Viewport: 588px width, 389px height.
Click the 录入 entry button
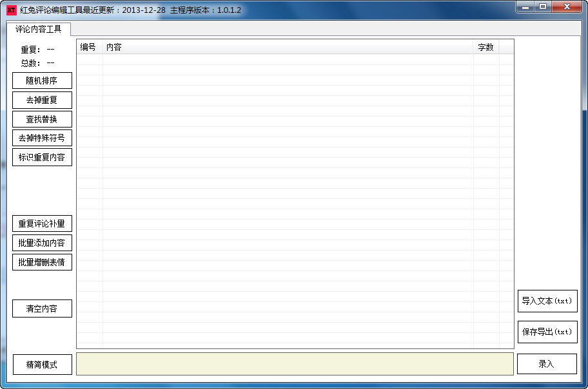click(547, 364)
